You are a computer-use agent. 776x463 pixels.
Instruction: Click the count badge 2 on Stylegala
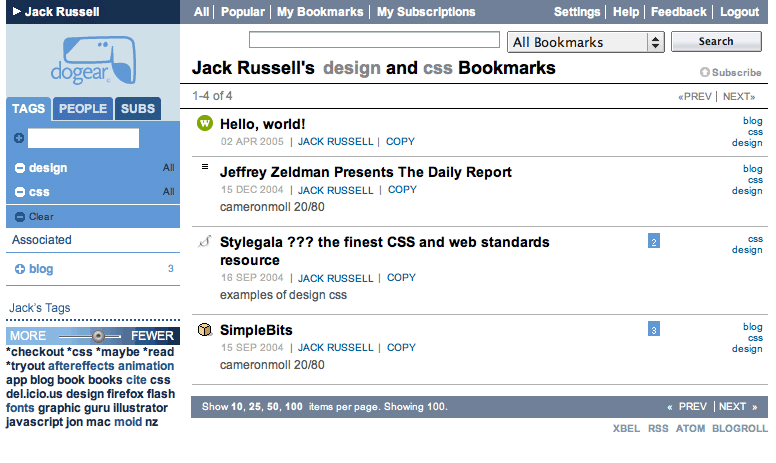[654, 241]
